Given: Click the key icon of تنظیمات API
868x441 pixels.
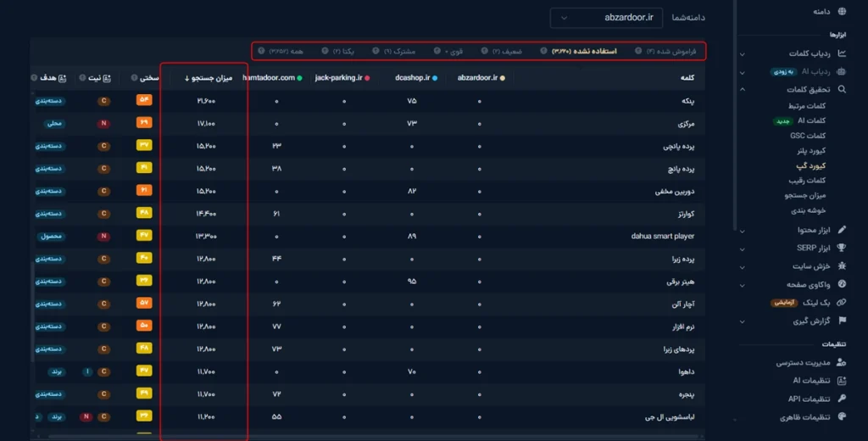Looking at the screenshot, I should [842, 399].
